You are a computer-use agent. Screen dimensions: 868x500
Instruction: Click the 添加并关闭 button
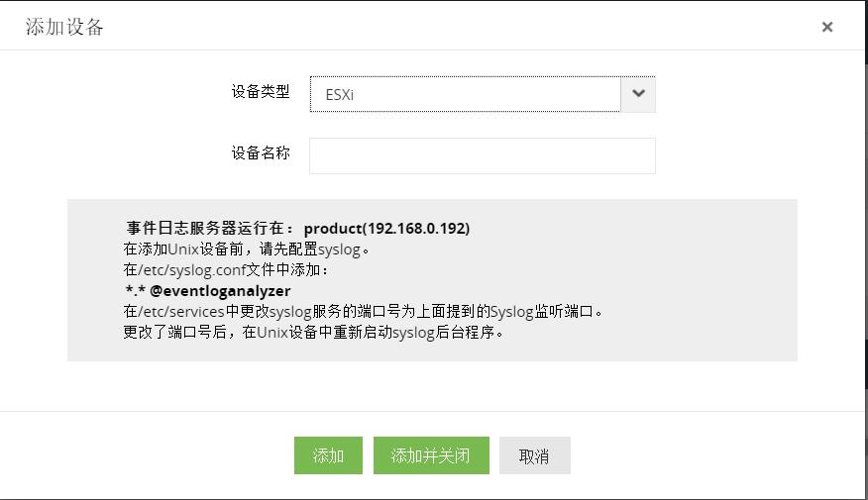pyautogui.click(x=431, y=455)
